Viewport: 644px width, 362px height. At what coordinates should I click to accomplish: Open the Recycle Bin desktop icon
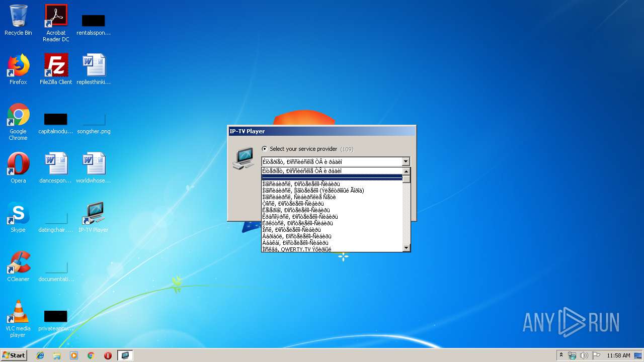pos(18,21)
